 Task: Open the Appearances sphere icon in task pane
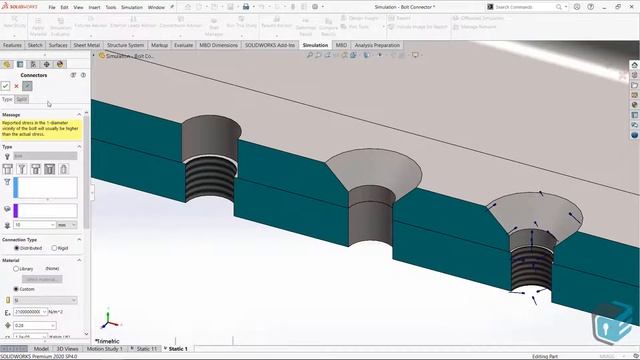634,105
